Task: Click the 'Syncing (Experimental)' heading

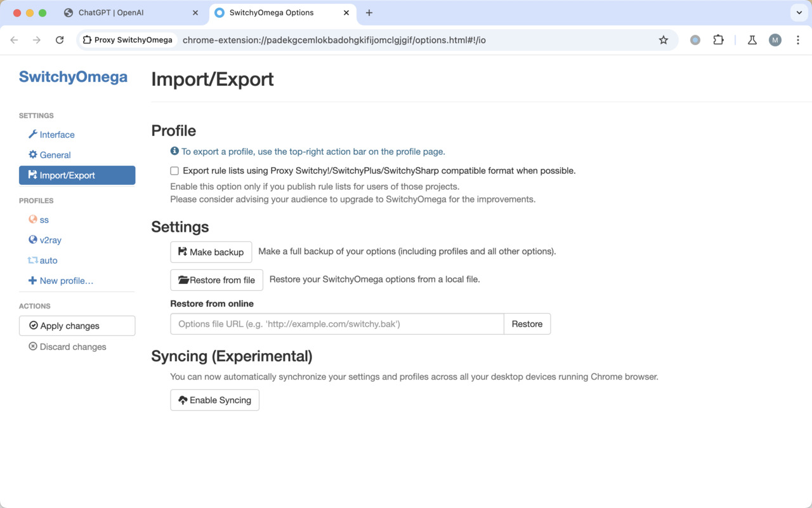Action: click(232, 356)
